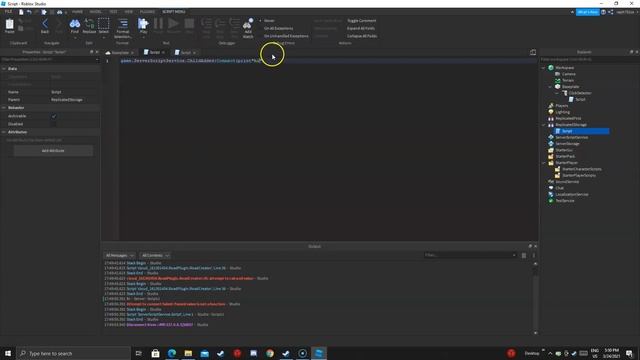Click the undo arrow in quick-access bar
The image size is (640, 360).
tap(29, 12)
